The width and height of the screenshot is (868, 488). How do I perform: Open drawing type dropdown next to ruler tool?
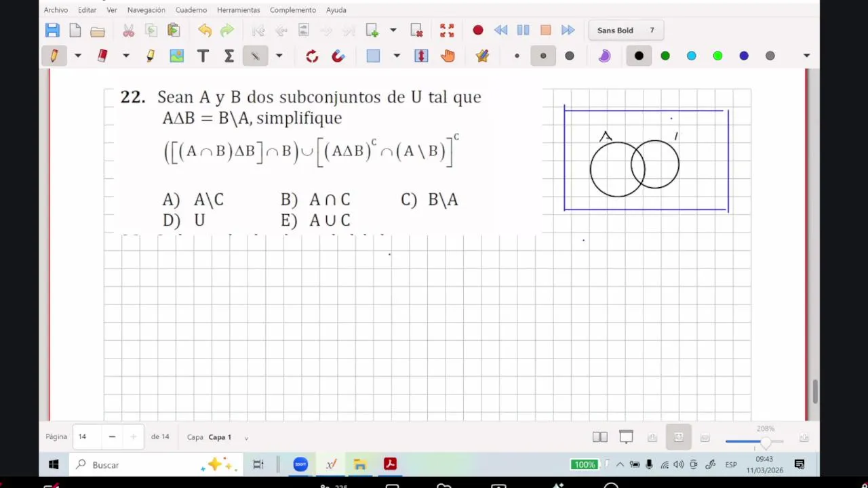279,56
